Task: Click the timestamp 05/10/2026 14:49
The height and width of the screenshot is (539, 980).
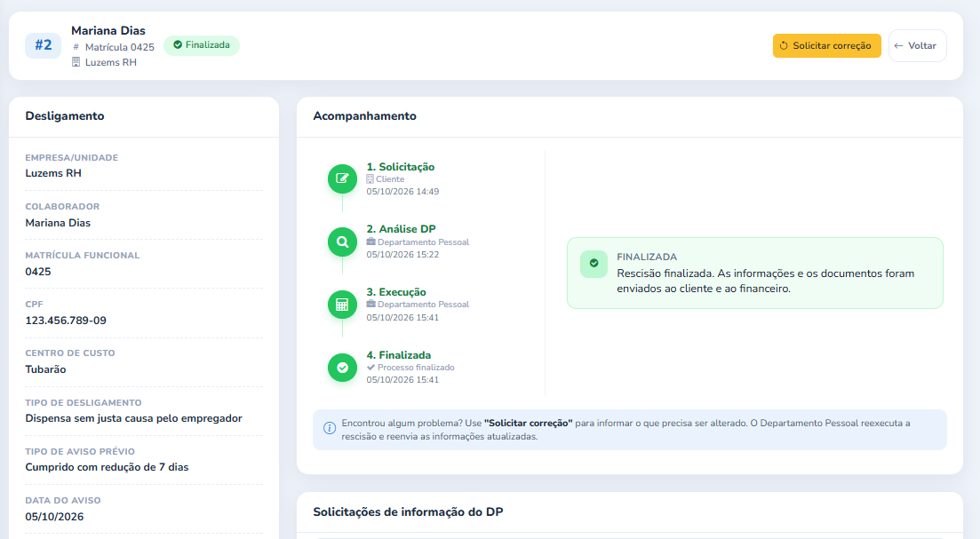Action: 402,192
